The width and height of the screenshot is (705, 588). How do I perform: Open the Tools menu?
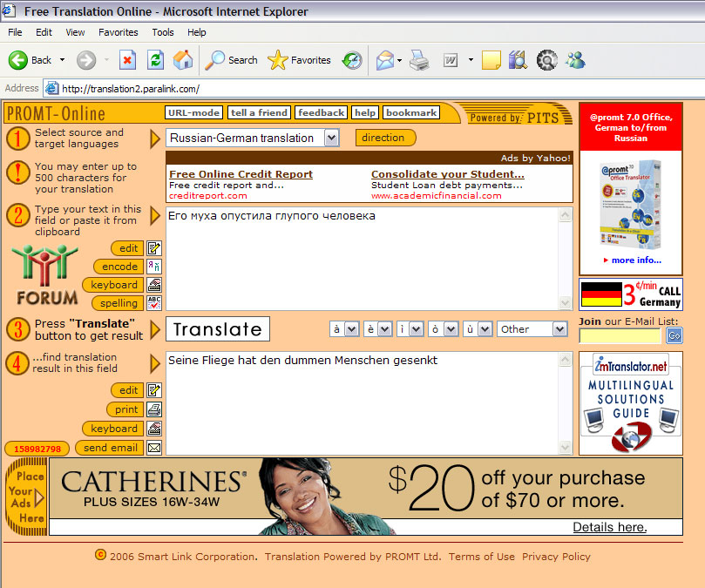click(x=163, y=32)
